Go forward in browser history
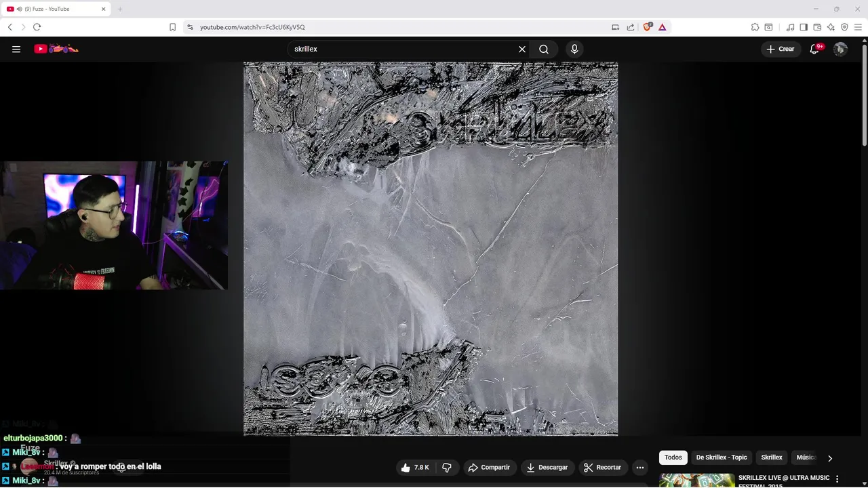This screenshot has width=868, height=488. 23,27
